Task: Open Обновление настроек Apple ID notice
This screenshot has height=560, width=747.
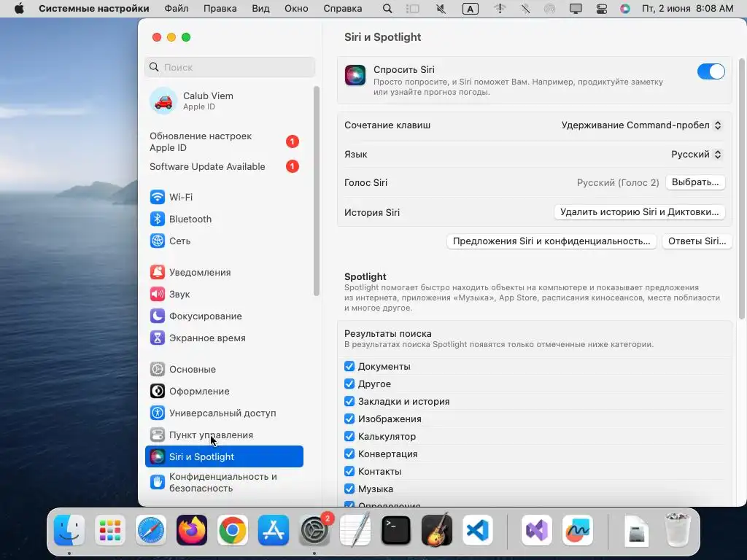Action: 224,142
